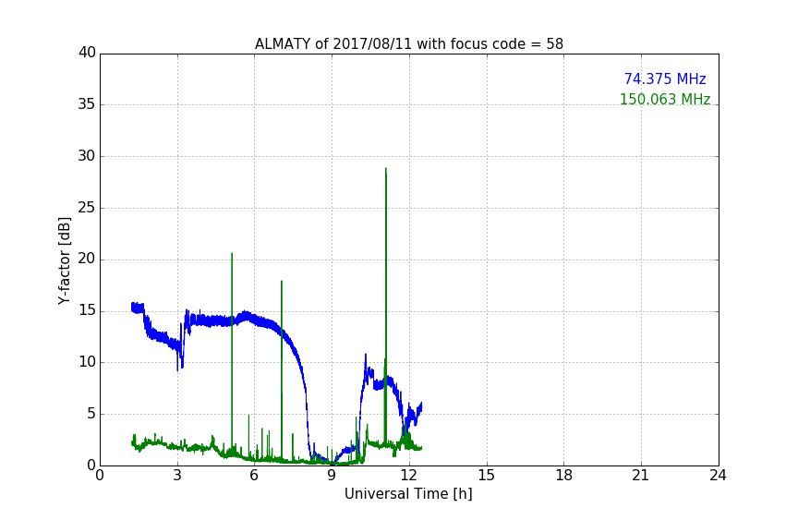Image resolution: width=798 pixels, height=532 pixels.
Task: Click the plot title 'ALMATY of 2017/08/11 with focus code = 58'
Action: pyautogui.click(x=408, y=43)
